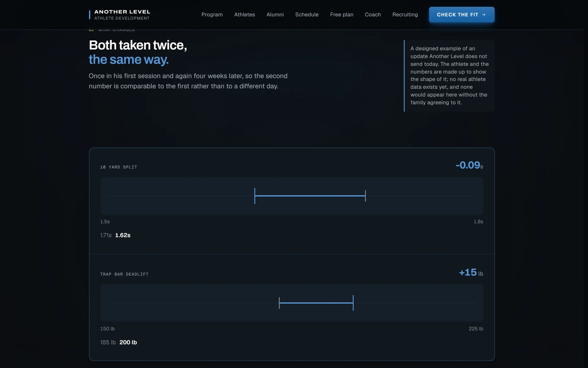The width and height of the screenshot is (588, 368).
Task: Click the 150 lb axis label
Action: (107, 329)
